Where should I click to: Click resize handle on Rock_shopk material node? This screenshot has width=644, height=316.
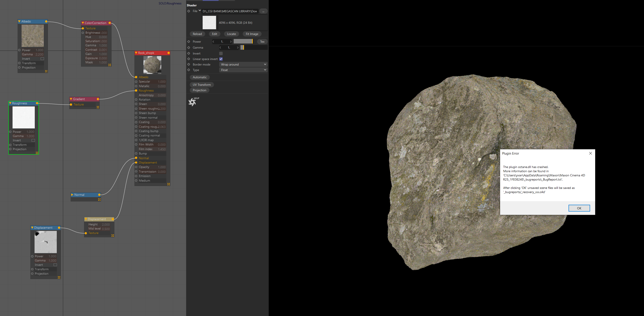pyautogui.click(x=169, y=184)
